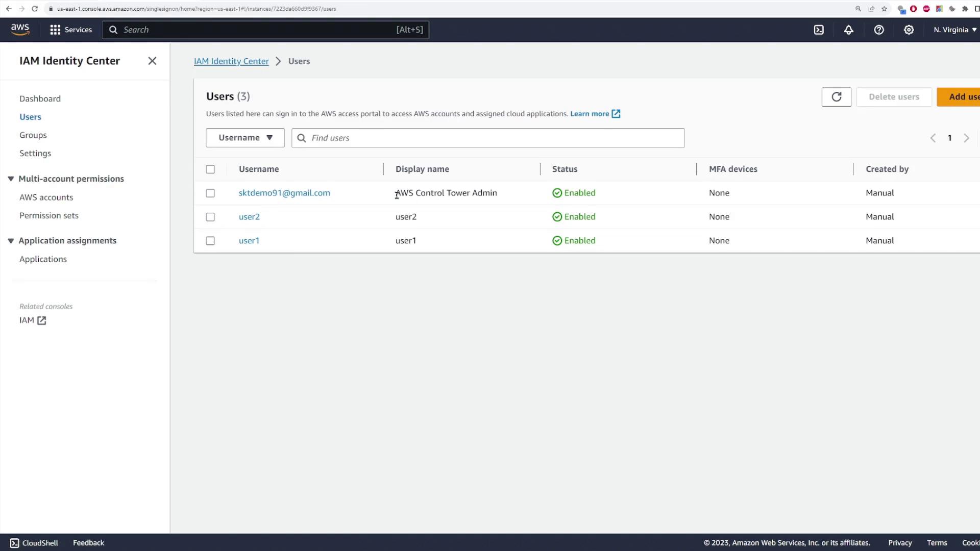Collapse the Multi-account permissions section
Screen dimensions: 980x551
click(x=11, y=179)
